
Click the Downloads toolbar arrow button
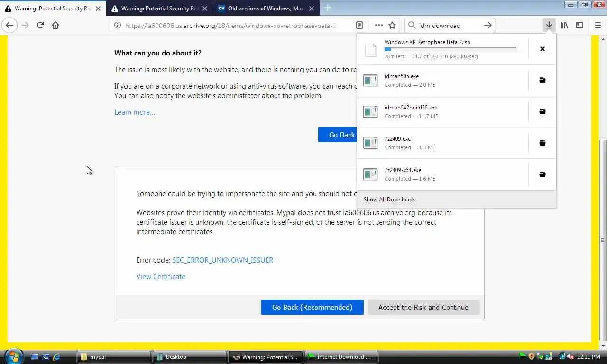pyautogui.click(x=549, y=26)
